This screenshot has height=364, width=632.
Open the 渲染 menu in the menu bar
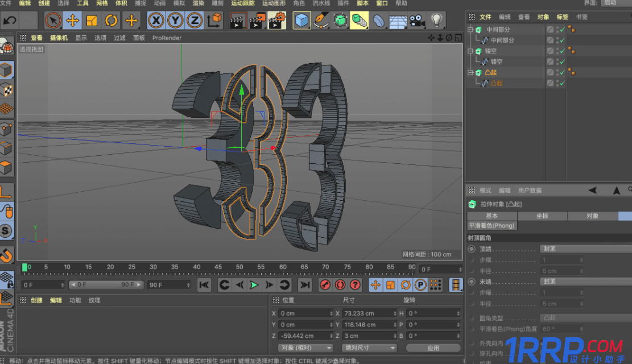click(x=198, y=3)
